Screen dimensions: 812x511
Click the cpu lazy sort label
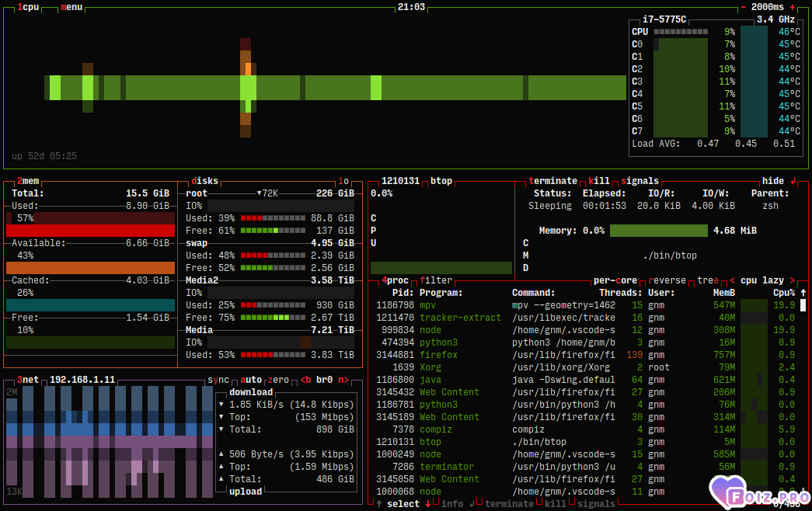pyautogui.click(x=762, y=280)
